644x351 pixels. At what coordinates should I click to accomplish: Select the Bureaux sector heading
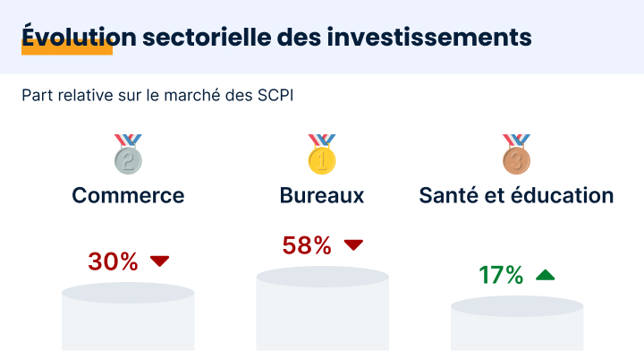tap(322, 195)
